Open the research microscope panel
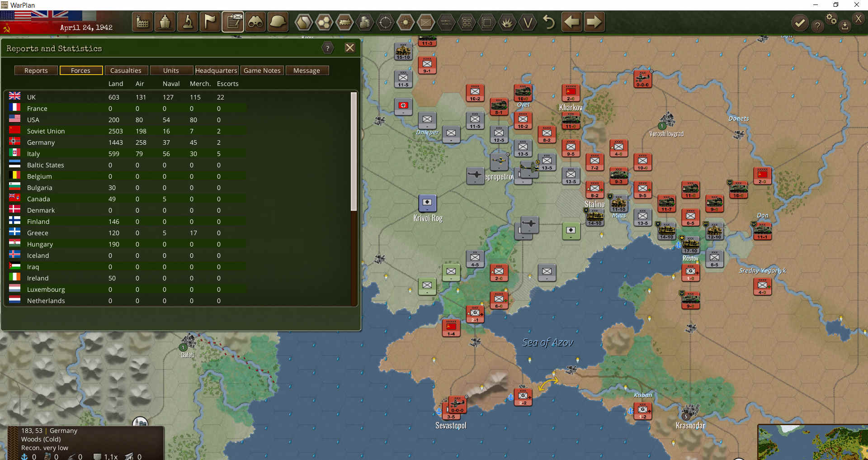 (188, 22)
